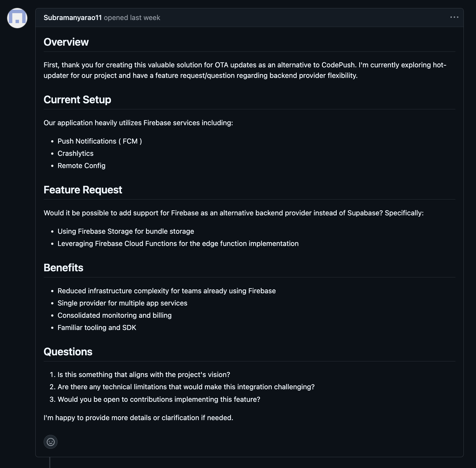Image resolution: width=476 pixels, height=468 pixels.
Task: Open the issue's three-dot options menu
Action: (454, 17)
